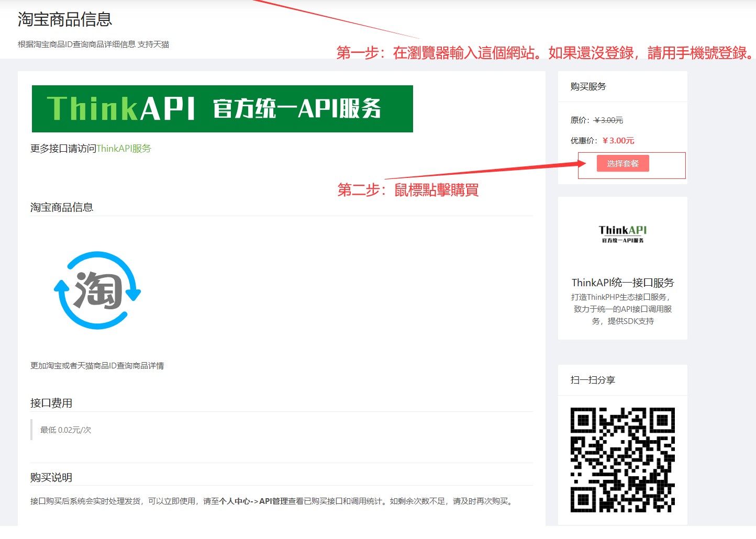Click the red discount price ¥3.00元

pyautogui.click(x=618, y=141)
